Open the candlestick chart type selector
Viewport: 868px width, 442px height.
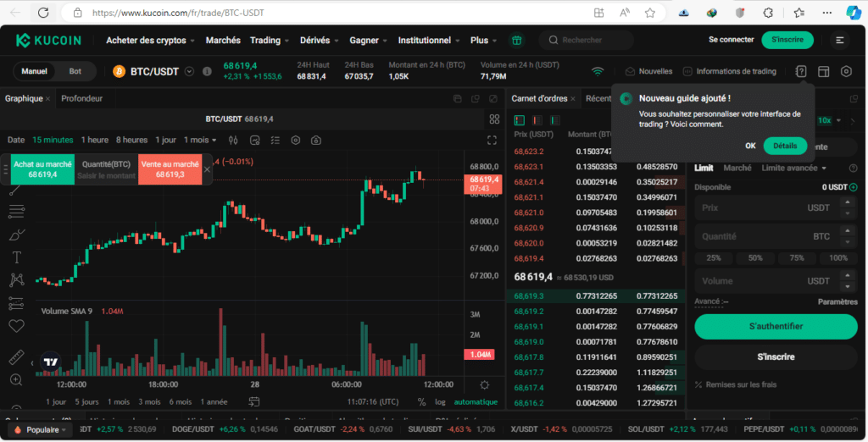[x=233, y=140]
